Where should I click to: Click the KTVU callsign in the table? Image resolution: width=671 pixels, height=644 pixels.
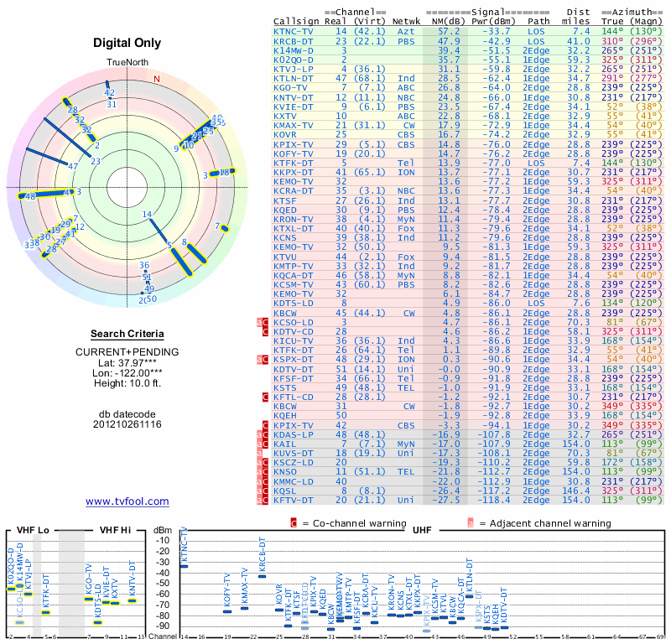[285, 257]
